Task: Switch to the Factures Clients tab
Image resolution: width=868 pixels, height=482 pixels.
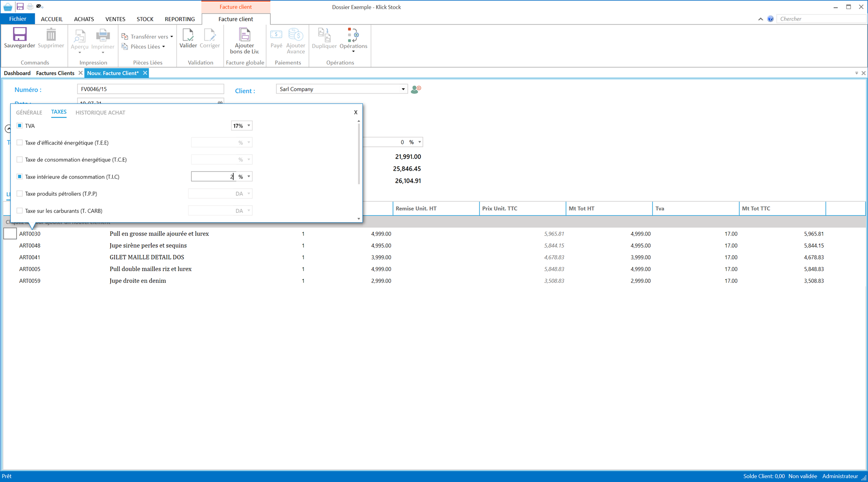Action: (x=55, y=73)
